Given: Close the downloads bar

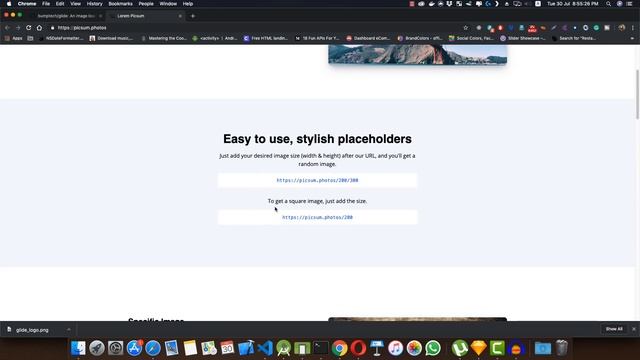Looking at the screenshot, I should [633, 329].
